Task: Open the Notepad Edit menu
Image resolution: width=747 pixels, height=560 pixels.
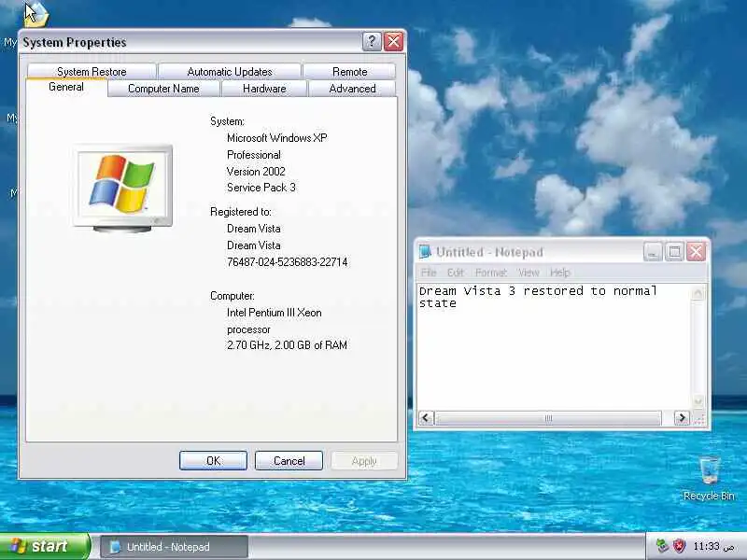Action: pos(455,273)
